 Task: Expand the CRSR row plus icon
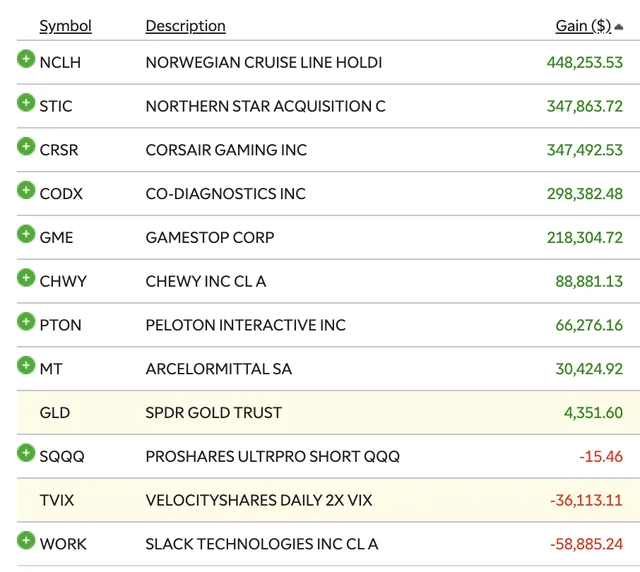point(26,146)
